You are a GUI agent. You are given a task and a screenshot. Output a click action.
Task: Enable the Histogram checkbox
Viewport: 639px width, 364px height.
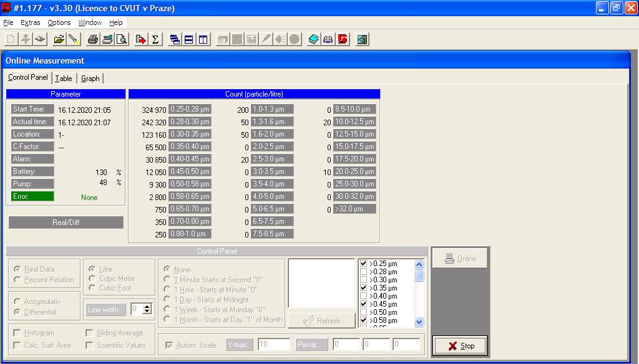point(17,333)
